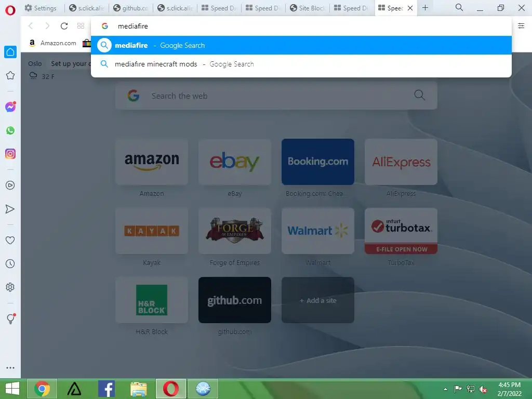The height and width of the screenshot is (399, 532).
Task: Open Amazon.com bookmark in bookmarks bar
Action: [53, 43]
